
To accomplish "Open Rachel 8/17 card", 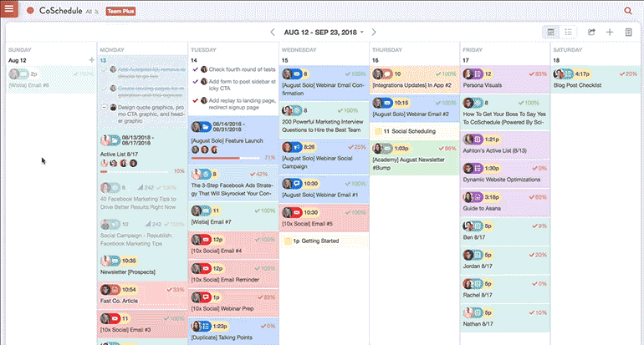I will [x=505, y=289].
